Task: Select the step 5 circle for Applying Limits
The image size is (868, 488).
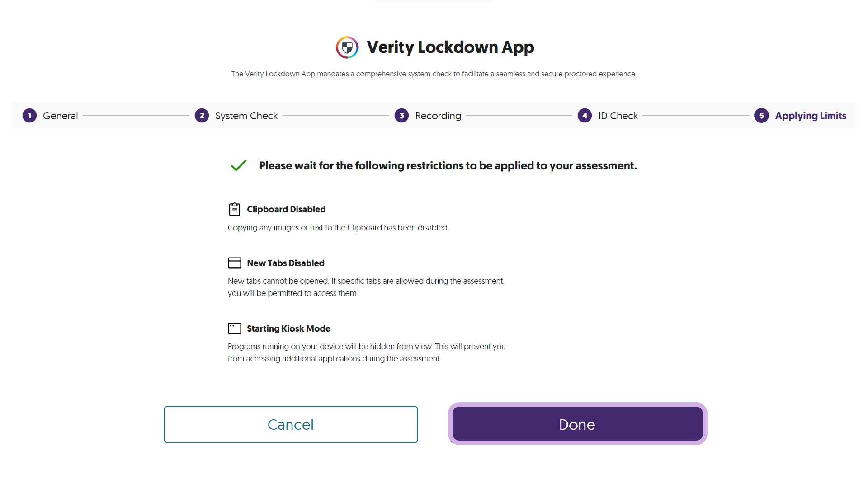Action: (761, 116)
